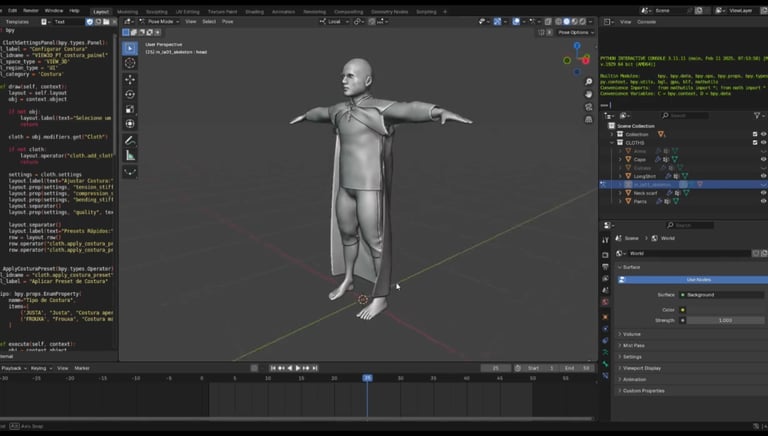The width and height of the screenshot is (768, 436).
Task: Select the Annotate tool
Action: click(x=130, y=141)
